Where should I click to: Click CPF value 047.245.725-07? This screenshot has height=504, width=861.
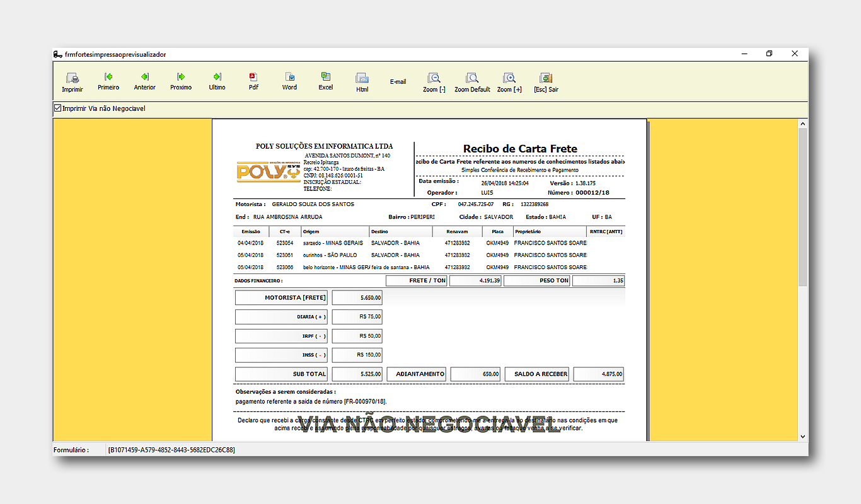[476, 204]
